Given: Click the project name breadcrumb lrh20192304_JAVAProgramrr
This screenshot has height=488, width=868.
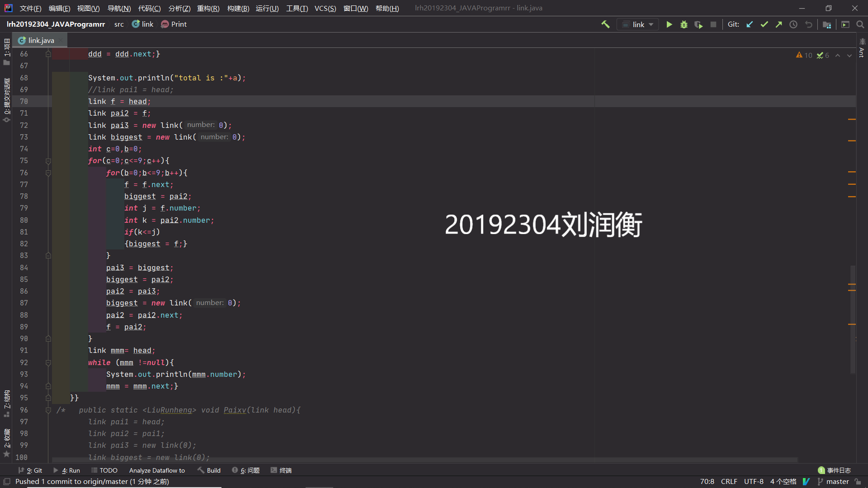Looking at the screenshot, I should tap(56, 24).
